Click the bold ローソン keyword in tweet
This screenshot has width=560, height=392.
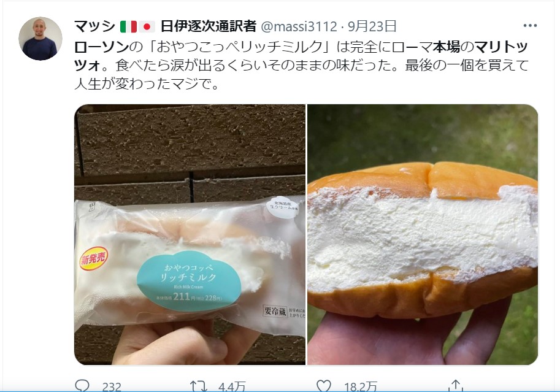[101, 47]
